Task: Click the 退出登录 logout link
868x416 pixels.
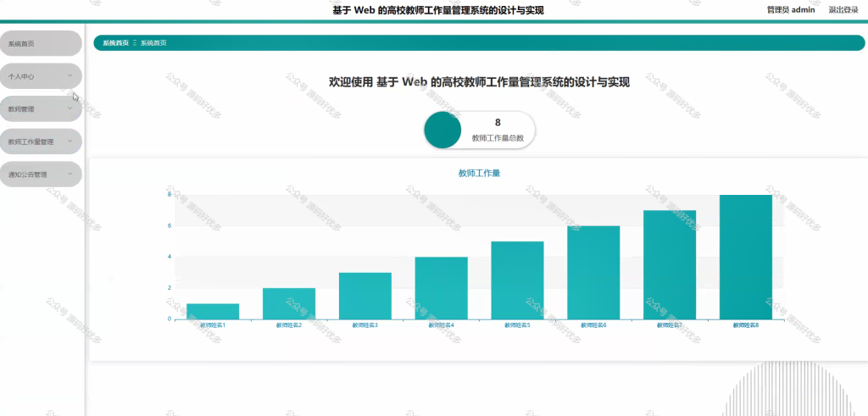Action: pos(843,10)
